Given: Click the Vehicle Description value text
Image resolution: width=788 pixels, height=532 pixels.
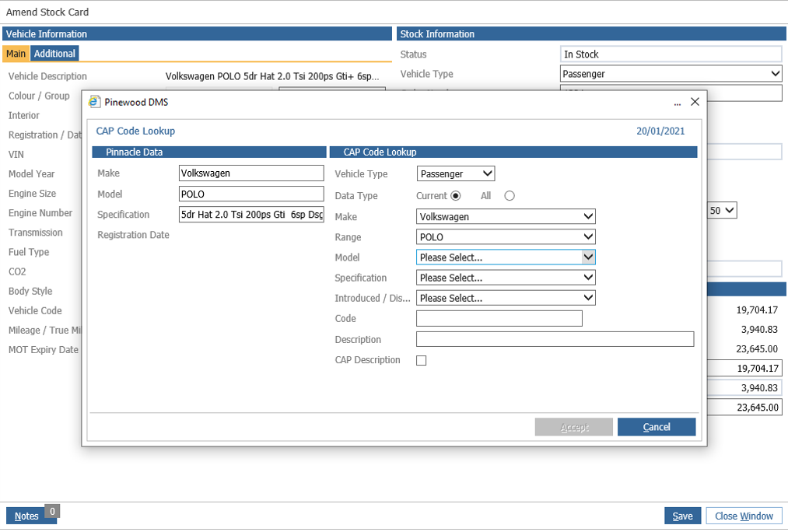Looking at the screenshot, I should click(272, 76).
